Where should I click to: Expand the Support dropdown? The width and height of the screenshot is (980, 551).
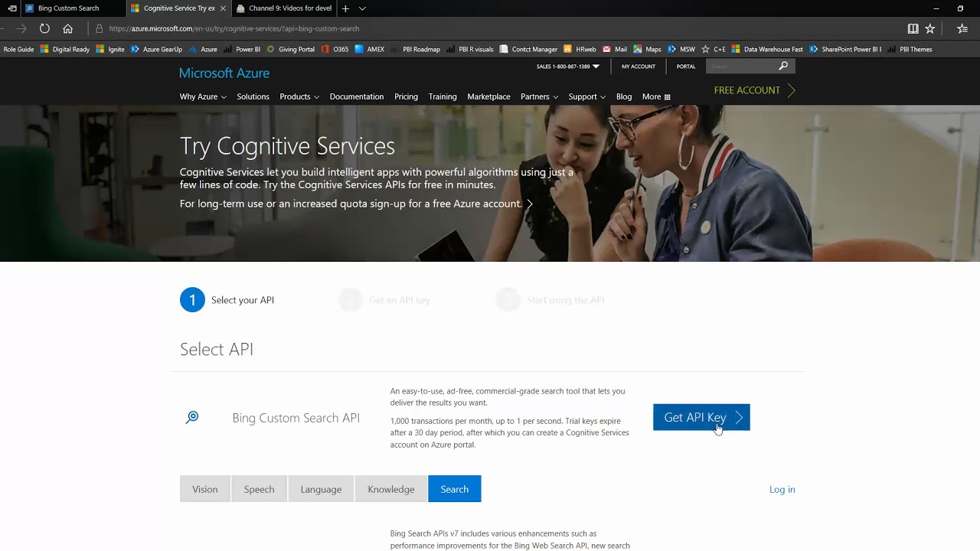[586, 97]
